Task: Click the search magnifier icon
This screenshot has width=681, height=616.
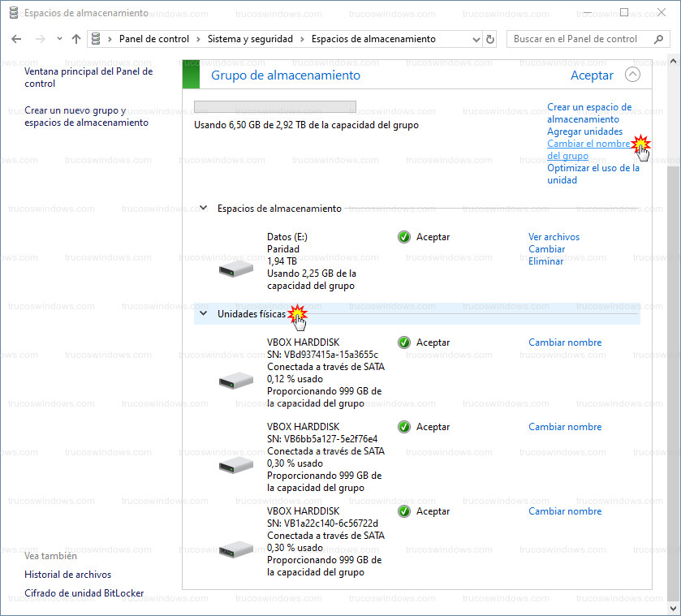Action: [x=656, y=39]
